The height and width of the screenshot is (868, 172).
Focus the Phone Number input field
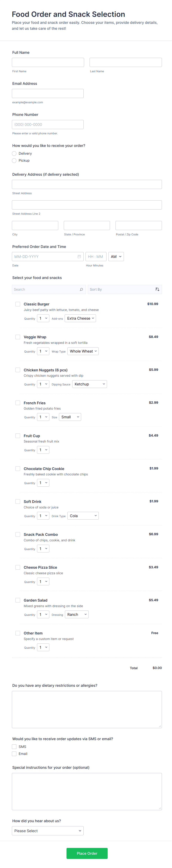[x=48, y=125]
